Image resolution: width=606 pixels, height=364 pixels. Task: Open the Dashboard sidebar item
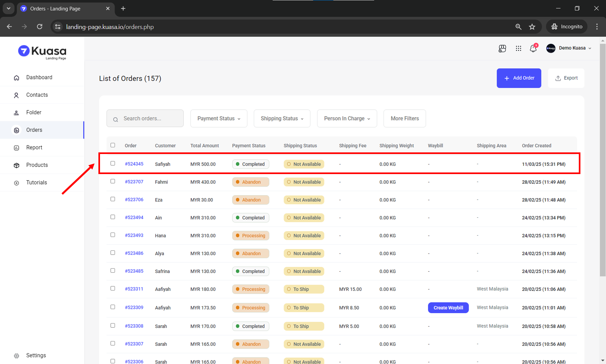point(39,77)
